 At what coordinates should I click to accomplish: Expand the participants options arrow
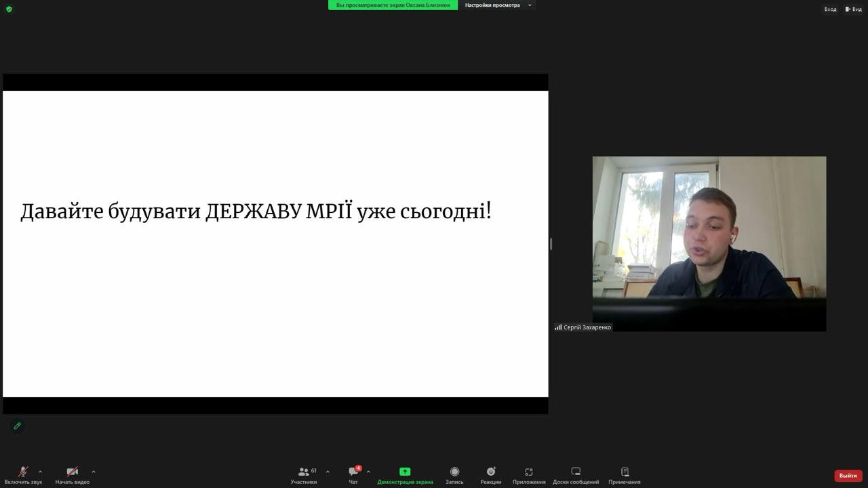coord(328,472)
